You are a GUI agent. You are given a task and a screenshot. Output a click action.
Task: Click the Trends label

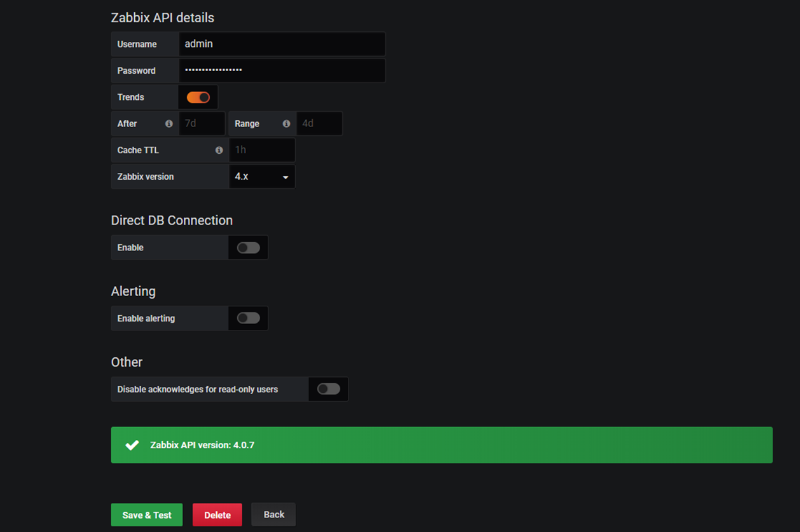point(130,97)
